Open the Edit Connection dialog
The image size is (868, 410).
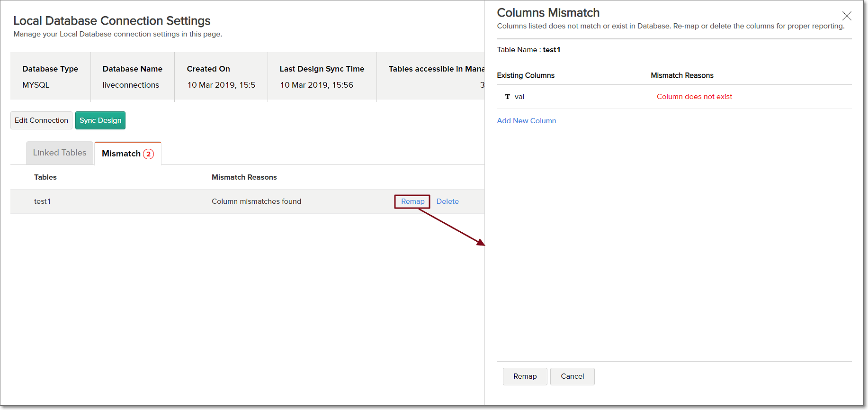[x=41, y=120]
